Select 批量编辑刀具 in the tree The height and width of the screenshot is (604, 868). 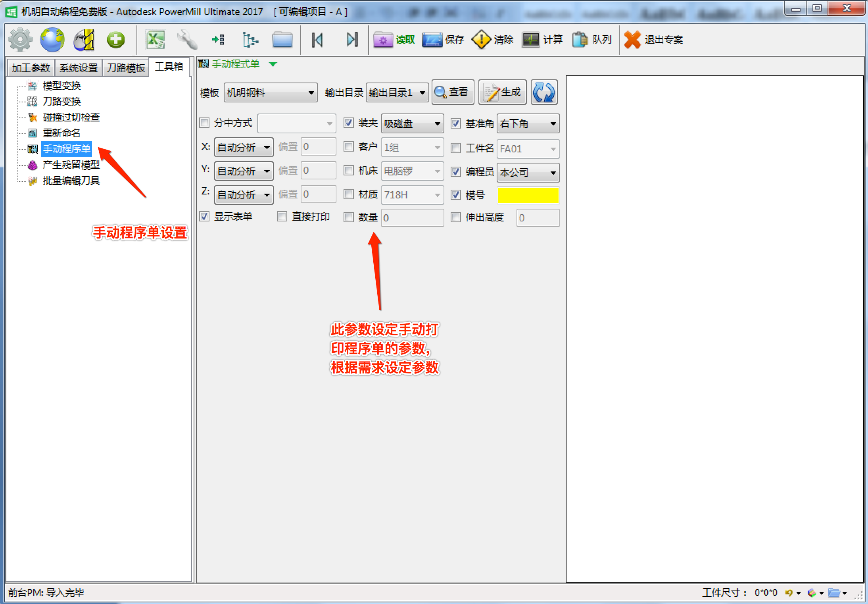click(x=71, y=181)
